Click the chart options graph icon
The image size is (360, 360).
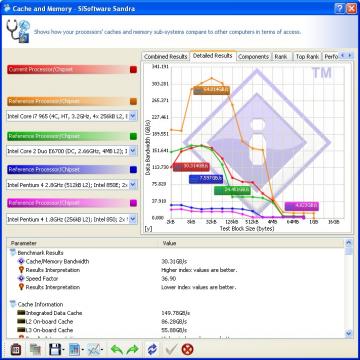click(93, 349)
